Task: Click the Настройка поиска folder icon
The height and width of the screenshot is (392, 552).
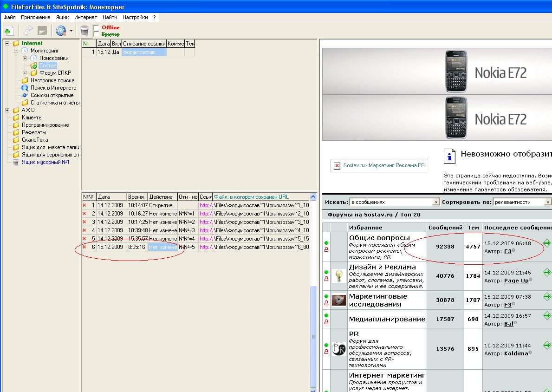Action: coord(25,80)
